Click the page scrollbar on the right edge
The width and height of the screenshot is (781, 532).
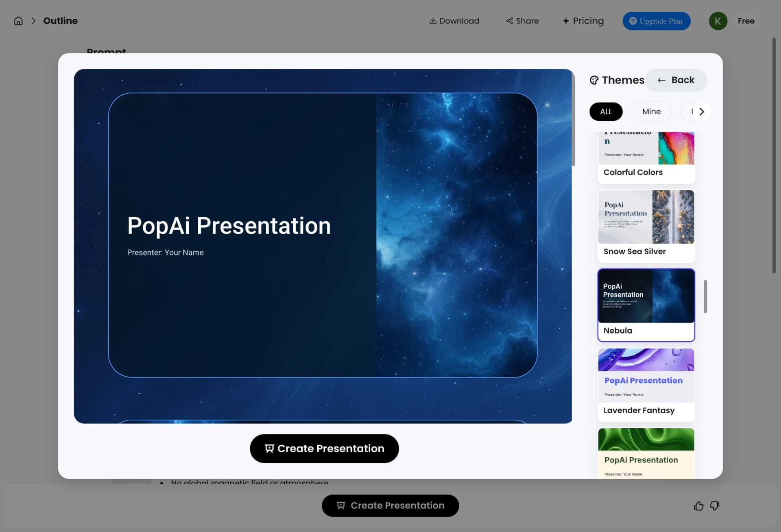[x=774, y=156]
